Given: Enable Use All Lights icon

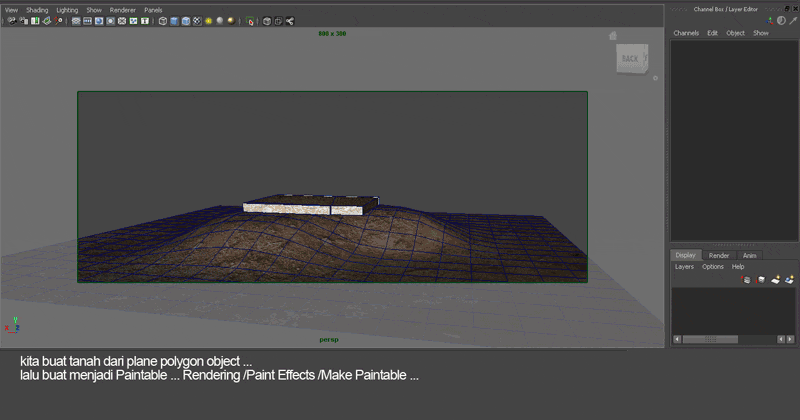Looking at the screenshot, I should coord(209,21).
